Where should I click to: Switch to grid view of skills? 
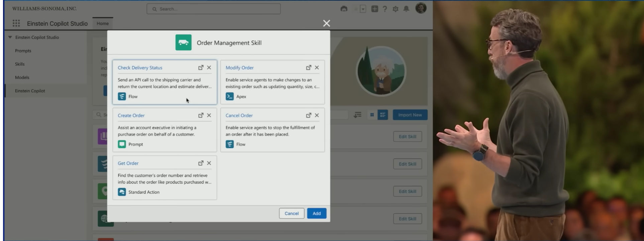pos(372,115)
